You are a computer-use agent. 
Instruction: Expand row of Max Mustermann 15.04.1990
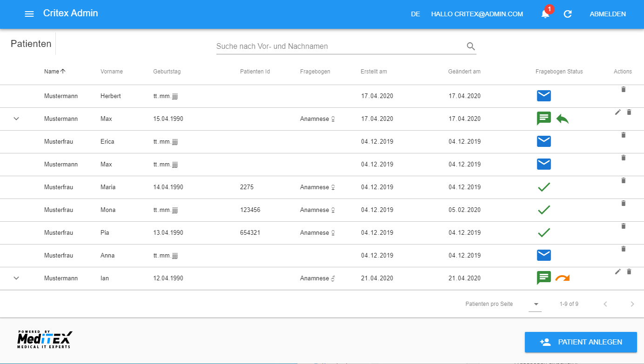(x=16, y=119)
